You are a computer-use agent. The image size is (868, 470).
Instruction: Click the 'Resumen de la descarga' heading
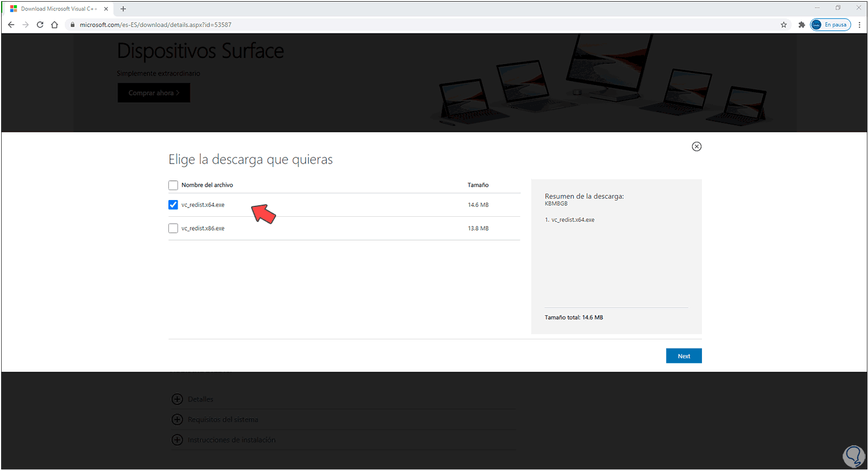click(584, 196)
